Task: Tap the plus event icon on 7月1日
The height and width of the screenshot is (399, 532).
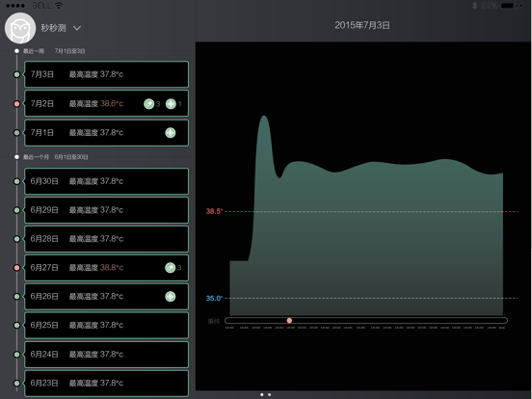Action: pos(171,133)
